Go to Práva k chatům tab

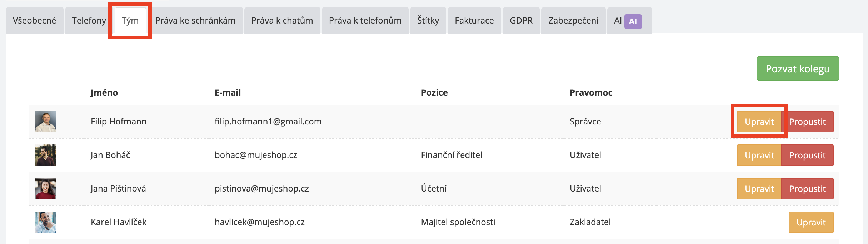point(282,21)
